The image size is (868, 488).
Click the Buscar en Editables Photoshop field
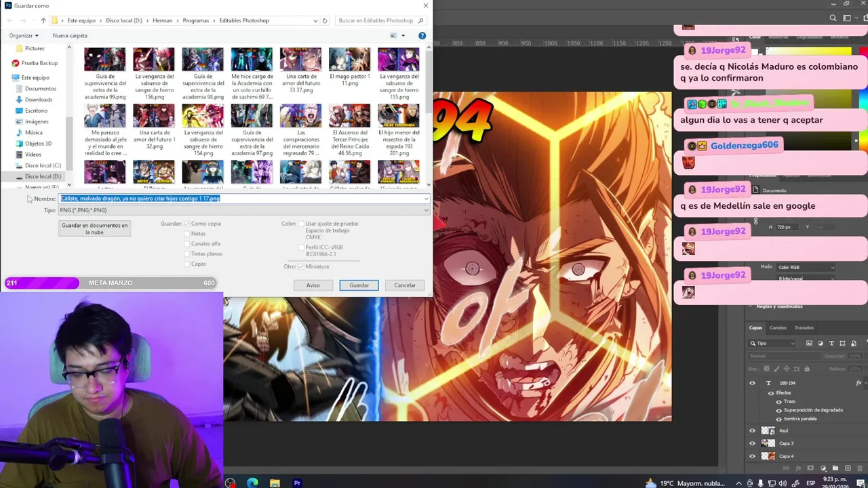coord(380,20)
